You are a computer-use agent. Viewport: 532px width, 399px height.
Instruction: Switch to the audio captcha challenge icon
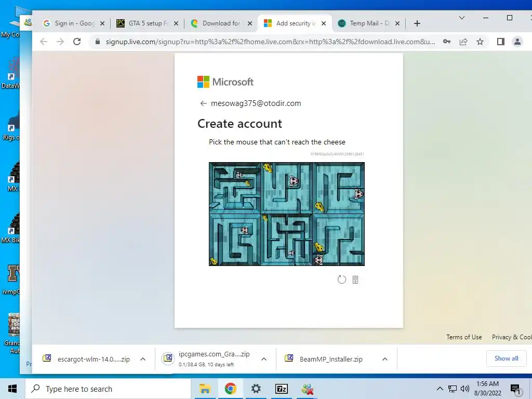point(355,280)
